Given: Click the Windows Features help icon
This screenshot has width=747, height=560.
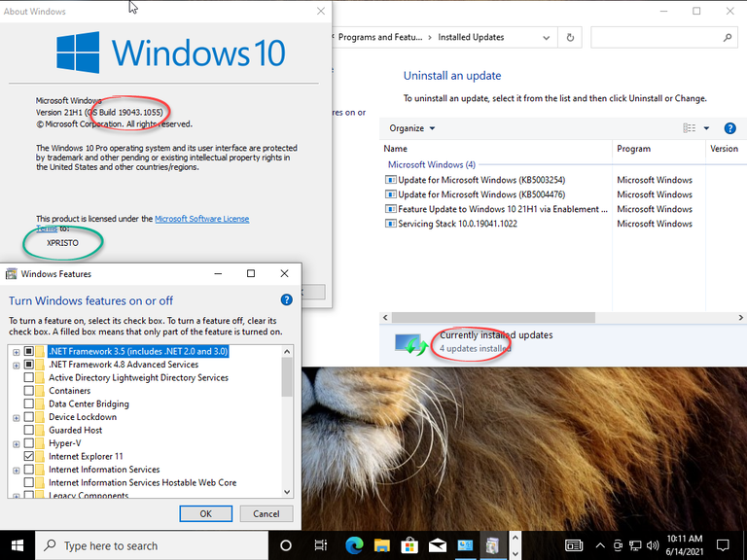Looking at the screenshot, I should click(x=286, y=300).
